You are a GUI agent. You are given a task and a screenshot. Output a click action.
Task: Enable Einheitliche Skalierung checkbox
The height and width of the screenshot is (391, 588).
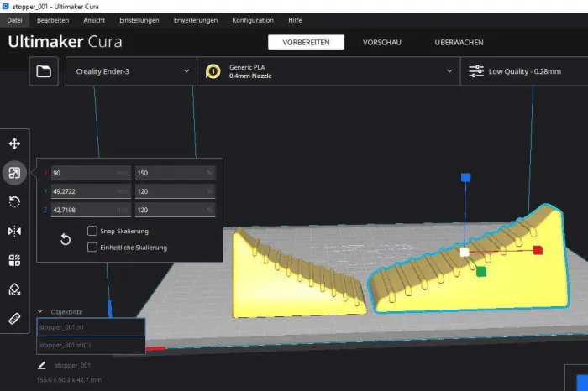tap(92, 248)
